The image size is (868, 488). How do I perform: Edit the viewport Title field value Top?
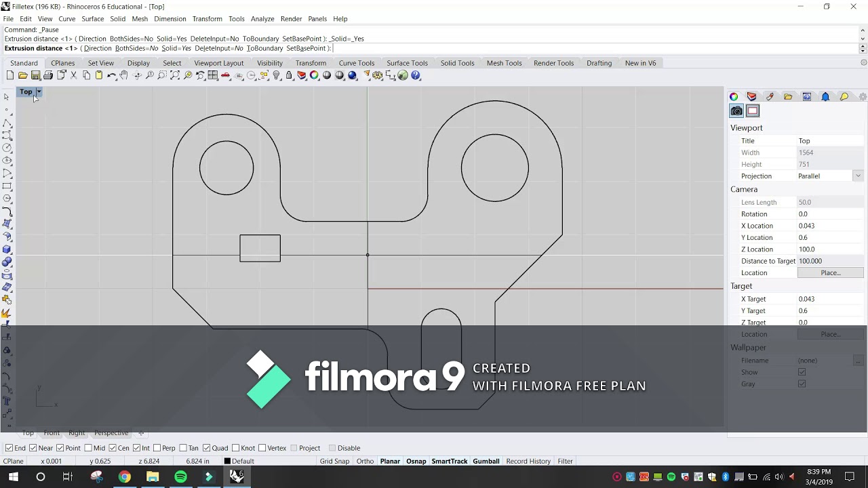tap(830, 141)
